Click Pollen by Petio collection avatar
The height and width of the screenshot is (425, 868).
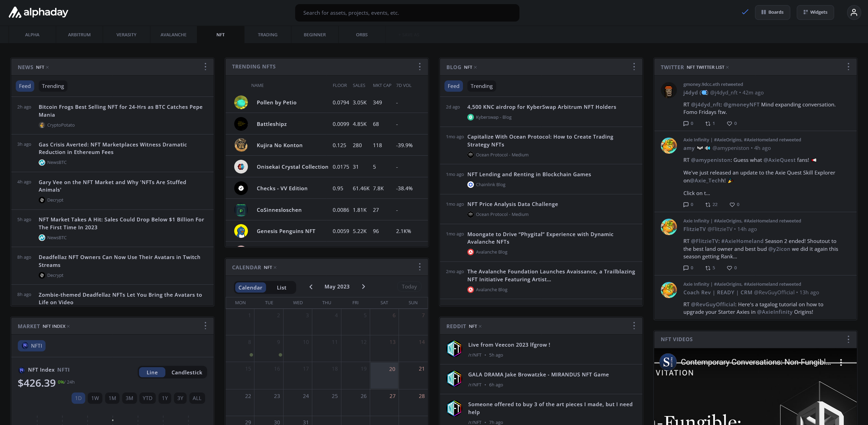click(241, 102)
